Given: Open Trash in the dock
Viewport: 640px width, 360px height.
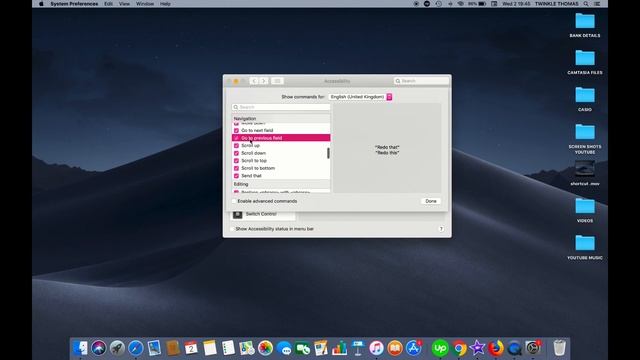Looking at the screenshot, I should [560, 348].
